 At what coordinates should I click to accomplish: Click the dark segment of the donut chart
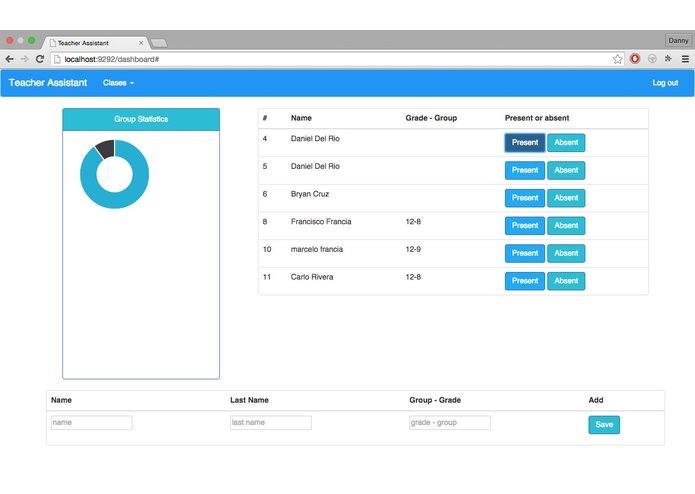point(106,149)
